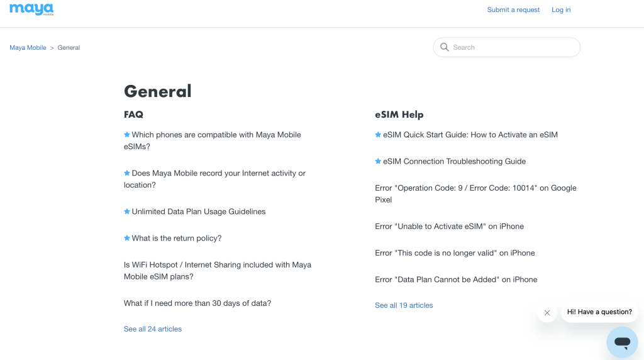644x360 pixels.
Task: Click star beside Internet activity article
Action: (127, 173)
